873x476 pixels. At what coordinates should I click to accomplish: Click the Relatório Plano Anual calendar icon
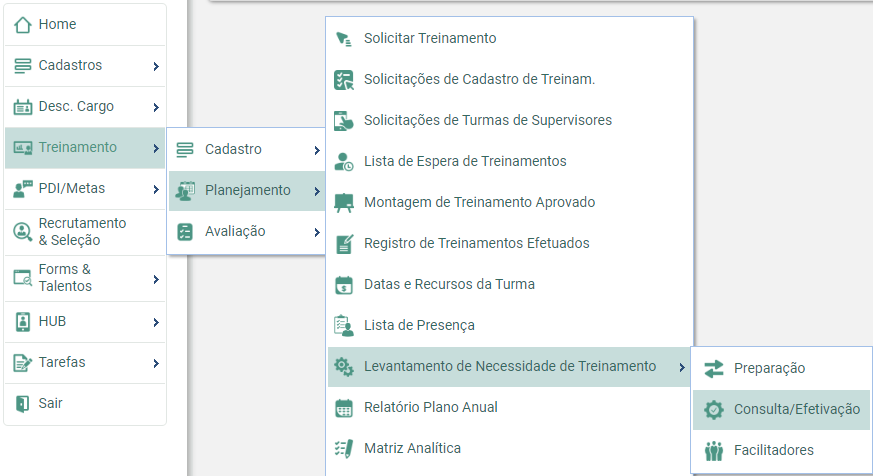click(344, 408)
